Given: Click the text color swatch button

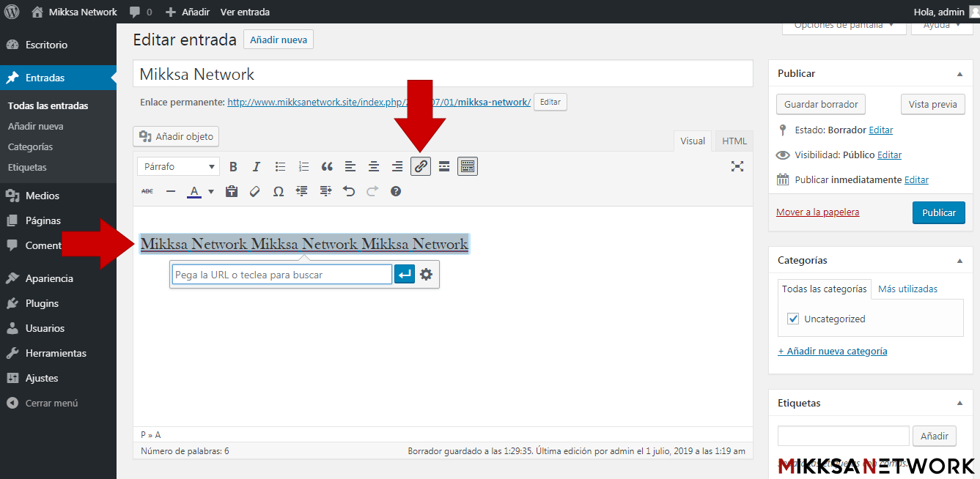Looking at the screenshot, I should [x=194, y=191].
